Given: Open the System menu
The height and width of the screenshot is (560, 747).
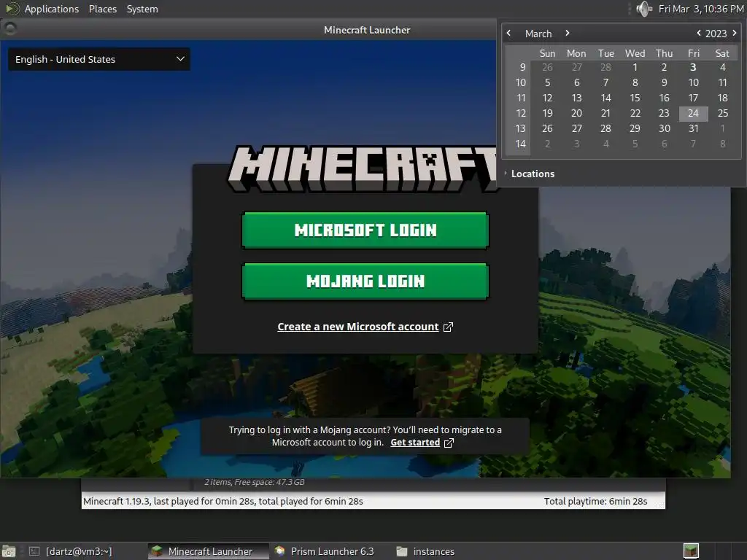Looking at the screenshot, I should coord(142,9).
